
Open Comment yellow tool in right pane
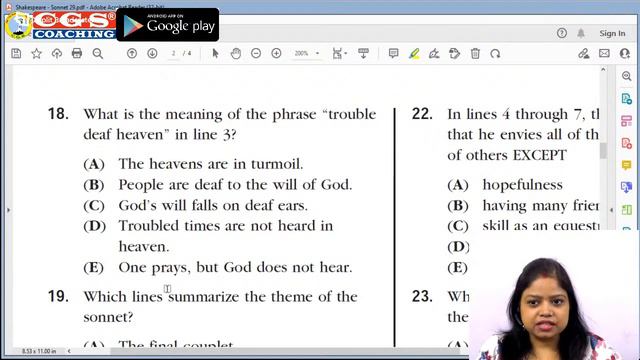tap(627, 165)
